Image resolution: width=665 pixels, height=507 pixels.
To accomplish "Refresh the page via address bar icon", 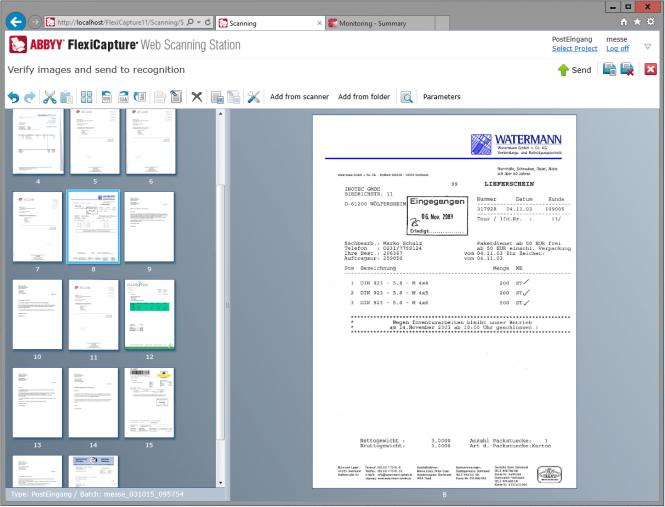I will click(x=208, y=22).
